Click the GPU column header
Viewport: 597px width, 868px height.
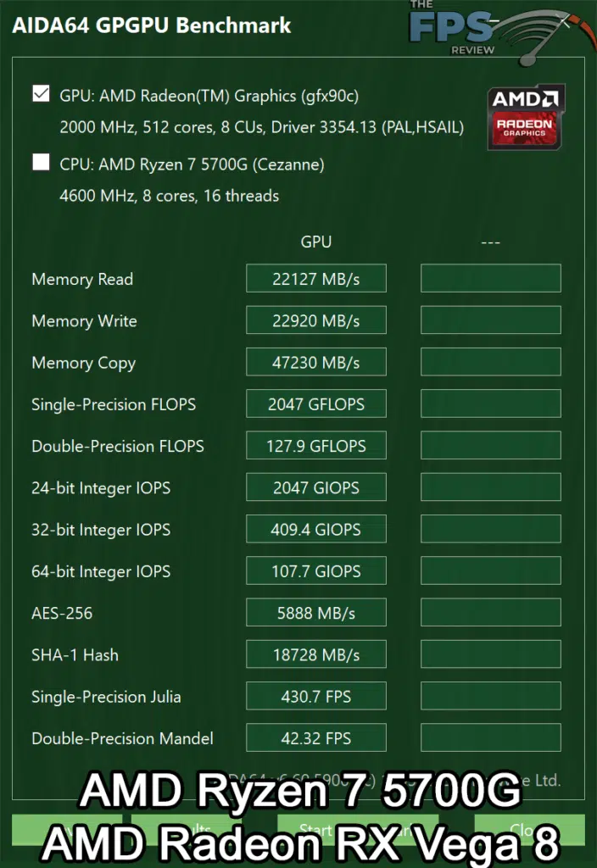(315, 242)
